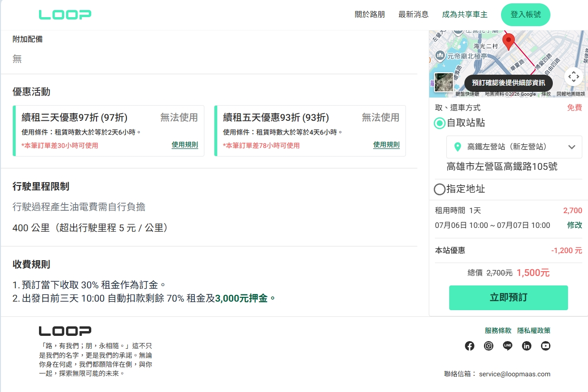588x392 pixels.
Task: Click *本筆訂單差78小時可使用 notice
Action: (x=261, y=146)
